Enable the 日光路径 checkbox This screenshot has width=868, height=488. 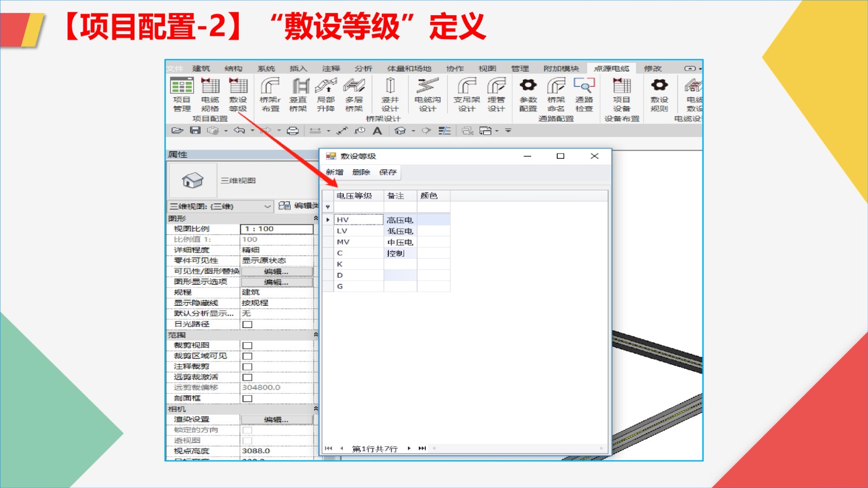(x=247, y=324)
